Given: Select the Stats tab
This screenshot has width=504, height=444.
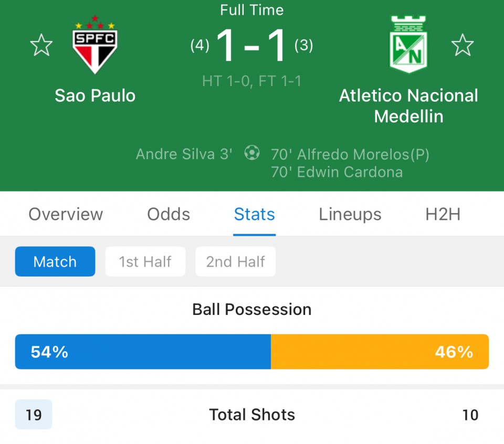Looking at the screenshot, I should [254, 214].
